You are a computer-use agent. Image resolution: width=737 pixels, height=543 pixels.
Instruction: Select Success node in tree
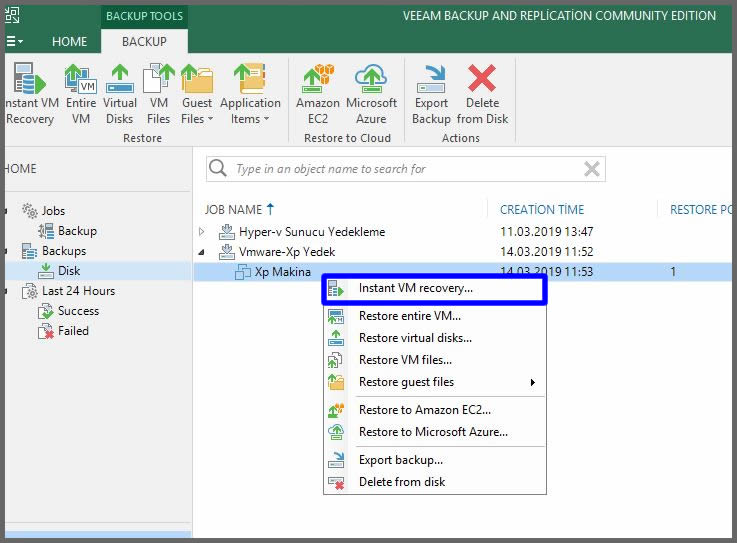coord(78,311)
